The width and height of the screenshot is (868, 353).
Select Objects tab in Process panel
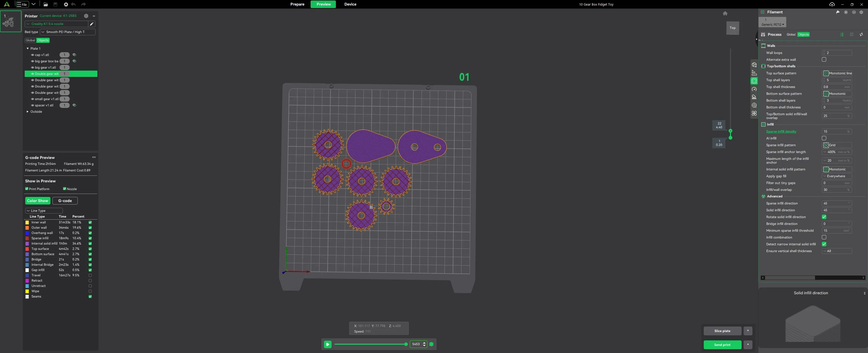click(803, 35)
